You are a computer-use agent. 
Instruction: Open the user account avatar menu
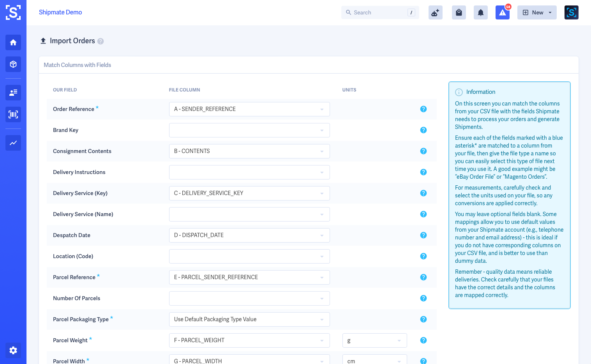[x=571, y=12]
